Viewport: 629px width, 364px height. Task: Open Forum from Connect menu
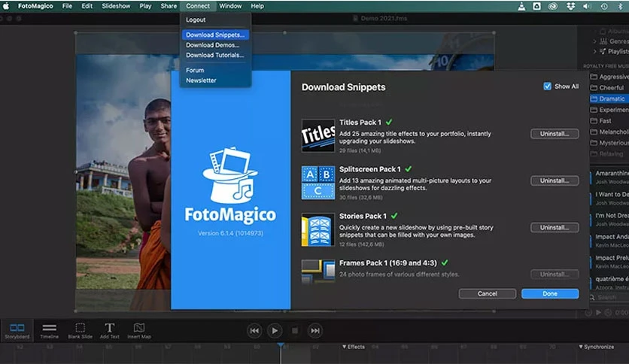tap(215, 70)
